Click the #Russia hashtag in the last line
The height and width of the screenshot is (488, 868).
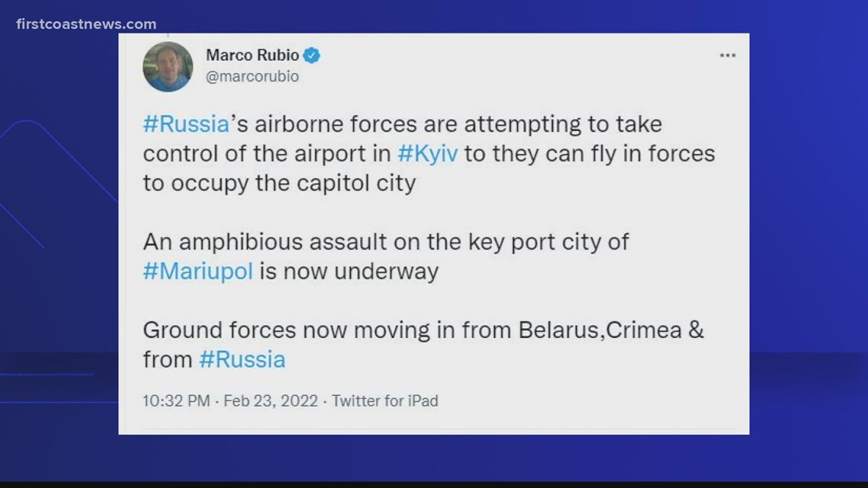click(x=243, y=359)
